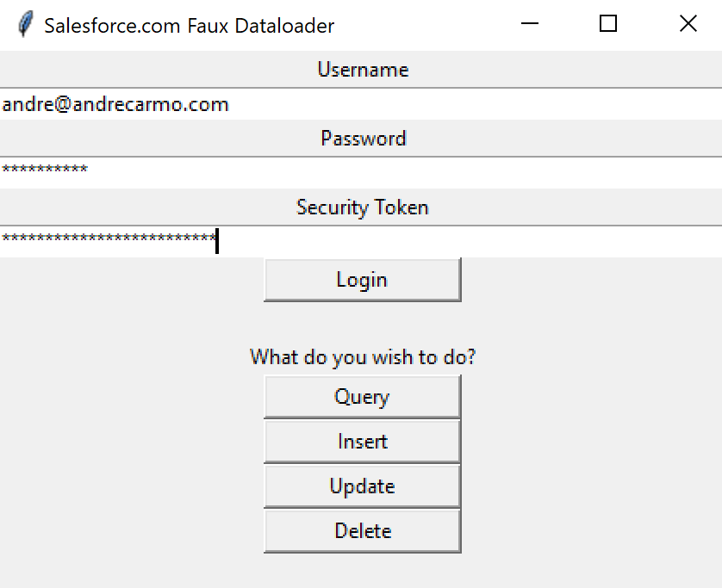
Task: Click the empty gray area below Delete button
Action: click(362, 570)
